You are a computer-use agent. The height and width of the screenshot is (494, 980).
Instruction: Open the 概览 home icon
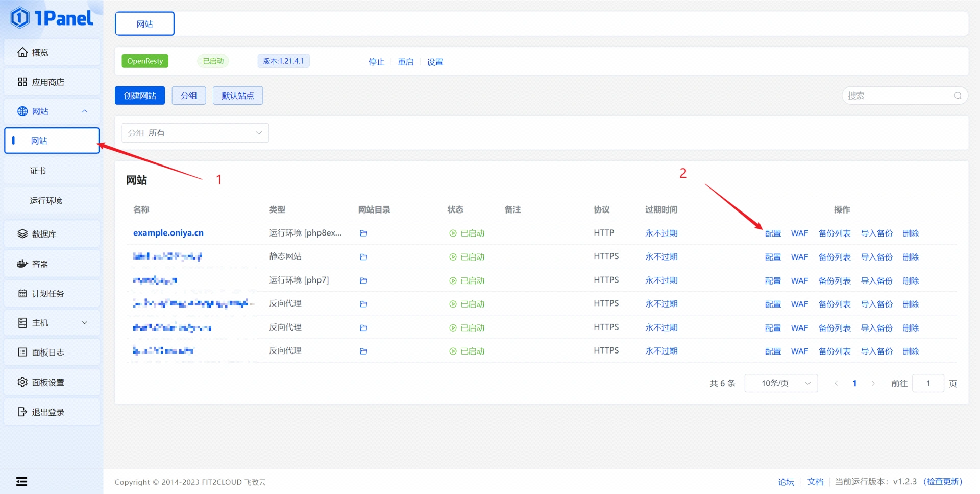[x=22, y=52]
